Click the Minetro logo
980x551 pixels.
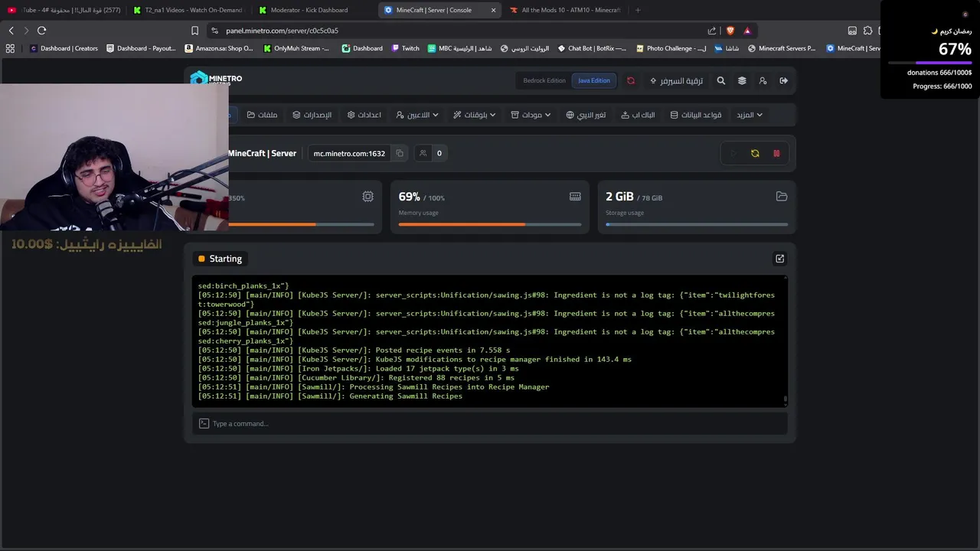pos(216,79)
